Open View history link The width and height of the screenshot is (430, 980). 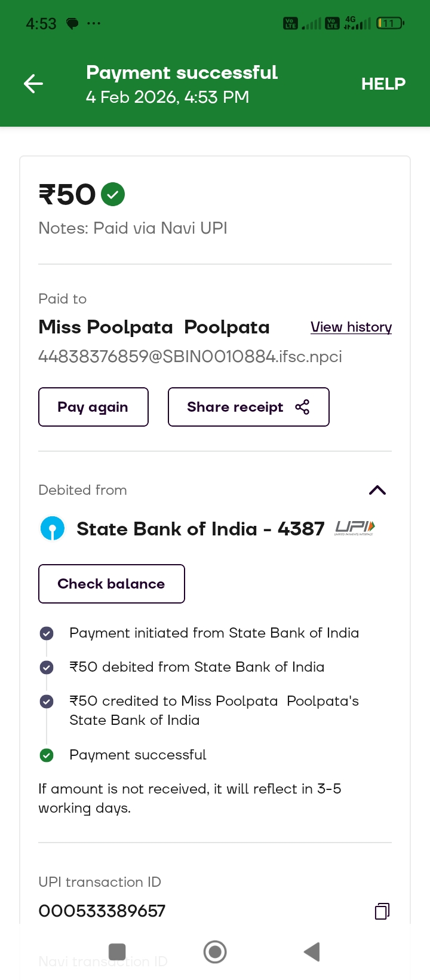pyautogui.click(x=351, y=327)
